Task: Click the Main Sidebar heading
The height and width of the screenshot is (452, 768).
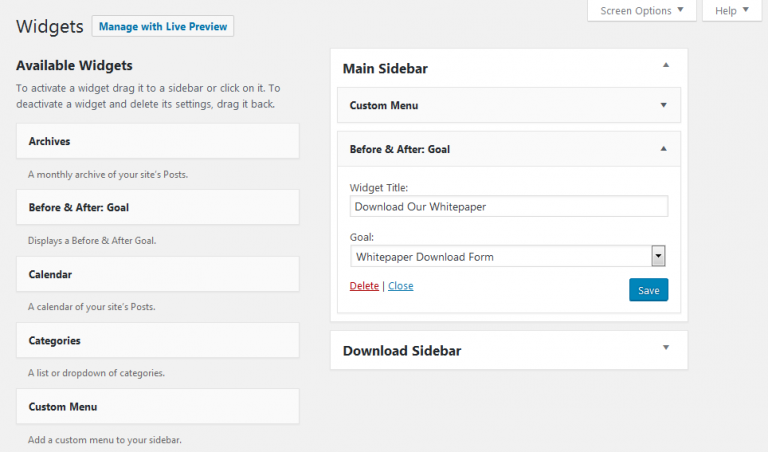Action: pos(386,69)
